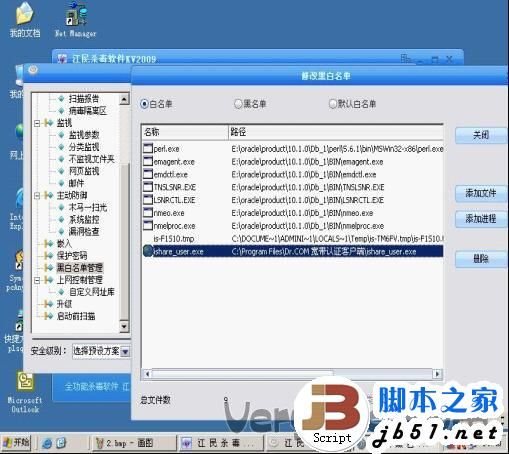
Task: Select perl.exe file icon in list
Action: (148, 148)
